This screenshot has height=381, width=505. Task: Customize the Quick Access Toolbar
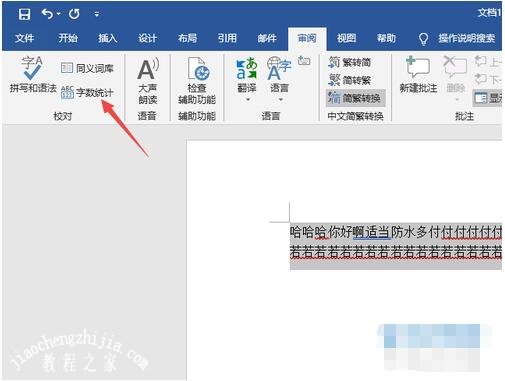[x=97, y=14]
